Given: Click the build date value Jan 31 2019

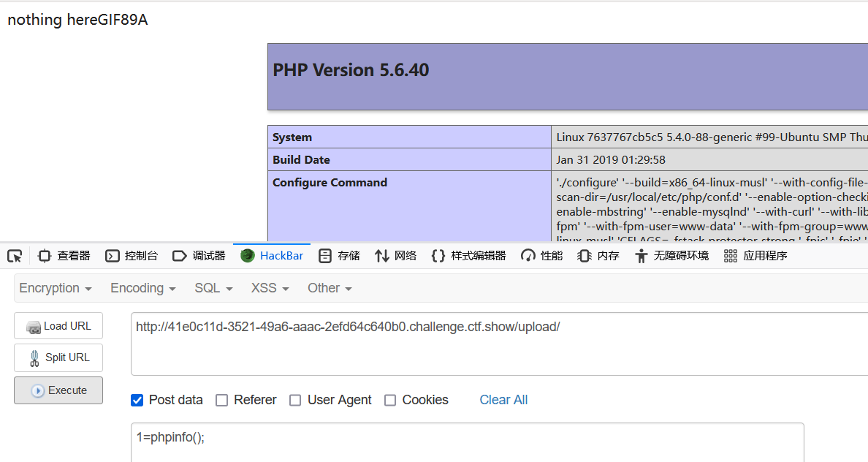Looking at the screenshot, I should click(611, 160).
